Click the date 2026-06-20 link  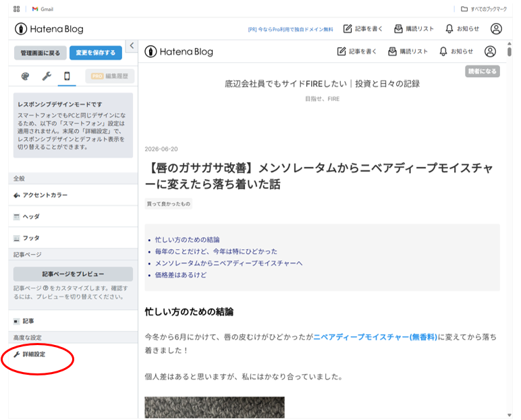(161, 149)
